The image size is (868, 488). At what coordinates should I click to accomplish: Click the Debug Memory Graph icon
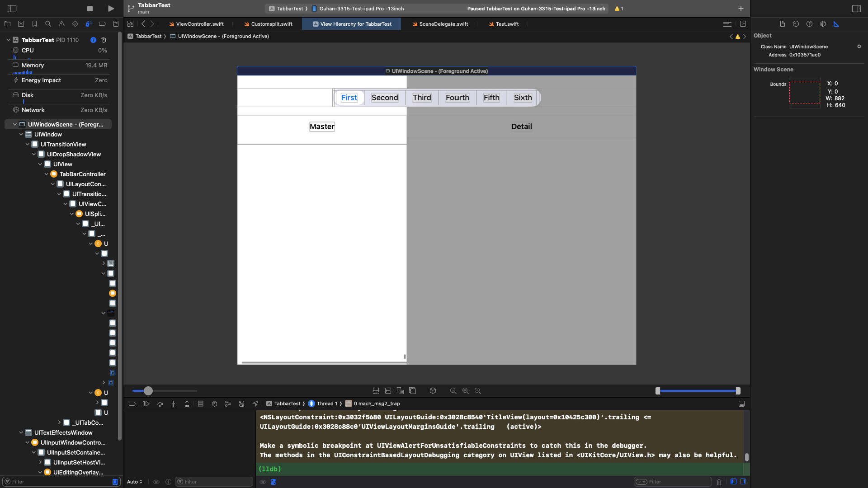pyautogui.click(x=228, y=404)
